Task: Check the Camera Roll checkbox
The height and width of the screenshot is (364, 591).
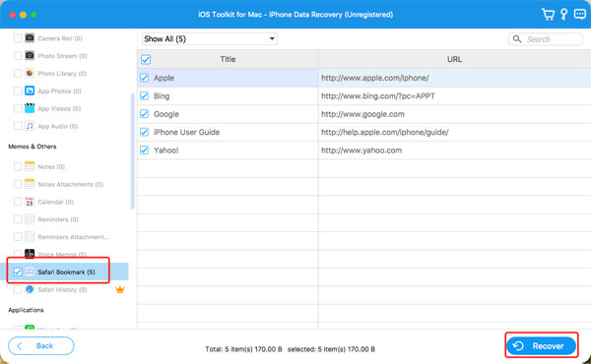Action: tap(18, 38)
